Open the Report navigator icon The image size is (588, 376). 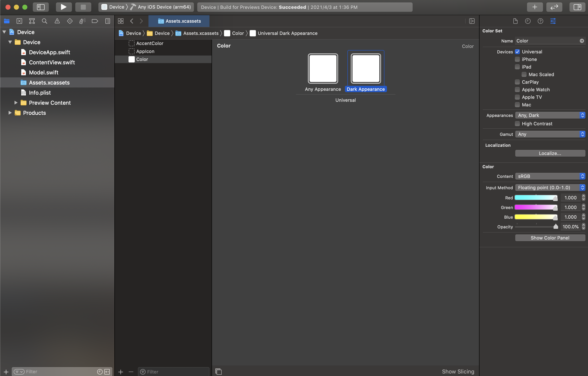[x=107, y=21]
